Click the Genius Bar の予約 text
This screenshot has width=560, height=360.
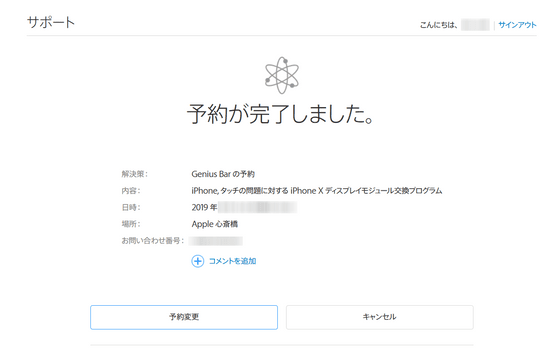(x=223, y=174)
